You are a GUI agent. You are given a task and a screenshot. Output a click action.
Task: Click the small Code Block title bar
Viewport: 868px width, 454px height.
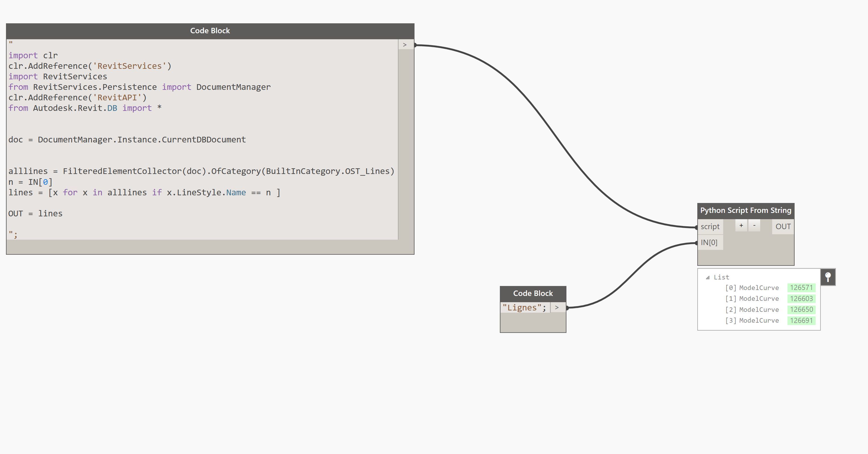[x=533, y=293]
